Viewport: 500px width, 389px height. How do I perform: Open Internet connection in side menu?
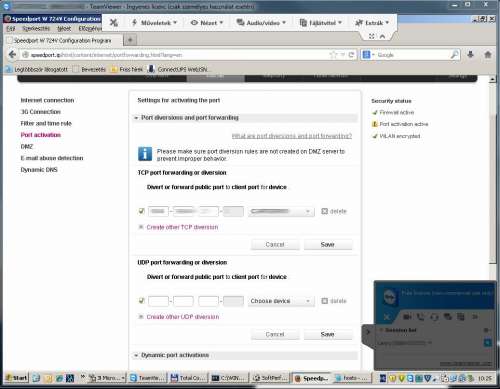(x=47, y=100)
